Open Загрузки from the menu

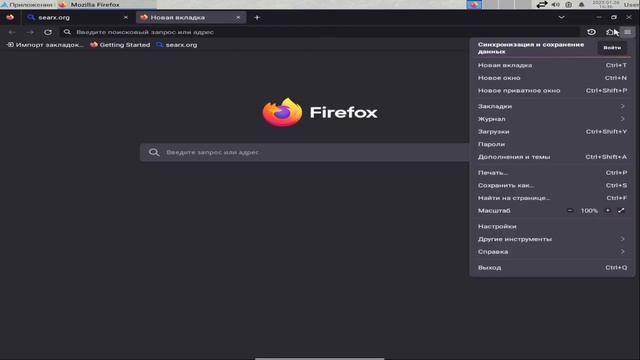click(x=552, y=132)
